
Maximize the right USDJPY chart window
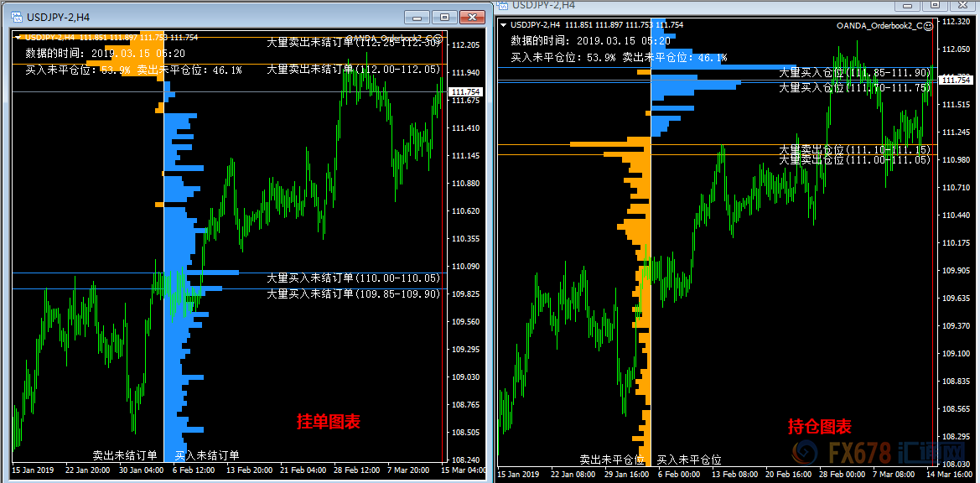pyautogui.click(x=935, y=5)
